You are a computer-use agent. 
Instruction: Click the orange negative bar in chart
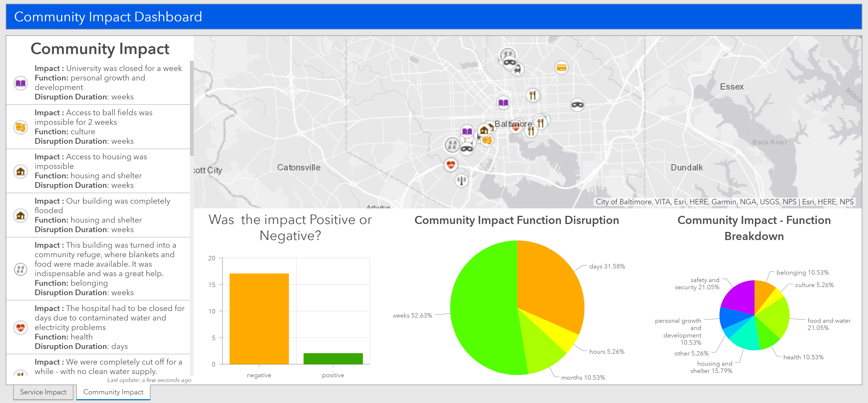[259, 318]
